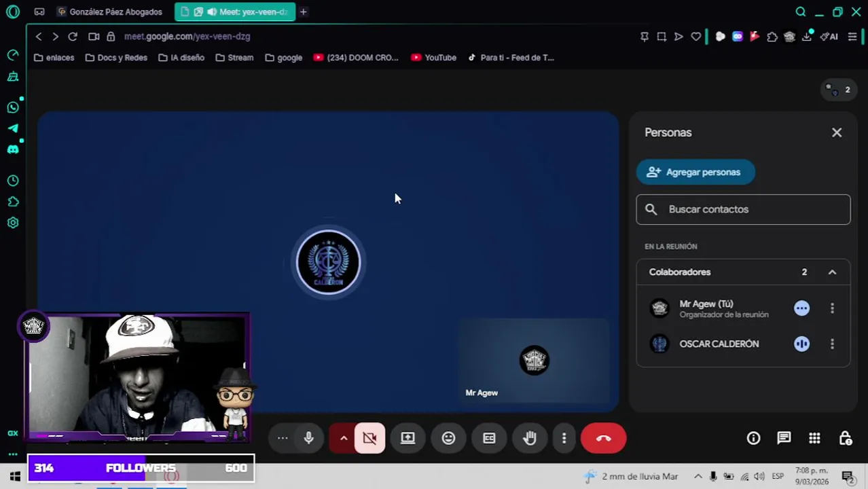Click the address bar with meet.google.com URL

point(187,36)
